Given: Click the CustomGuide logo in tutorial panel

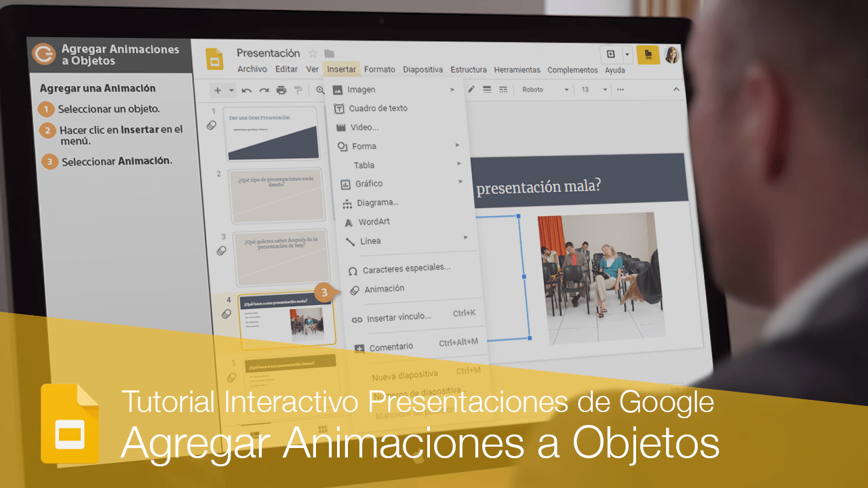Looking at the screenshot, I should click(x=44, y=54).
